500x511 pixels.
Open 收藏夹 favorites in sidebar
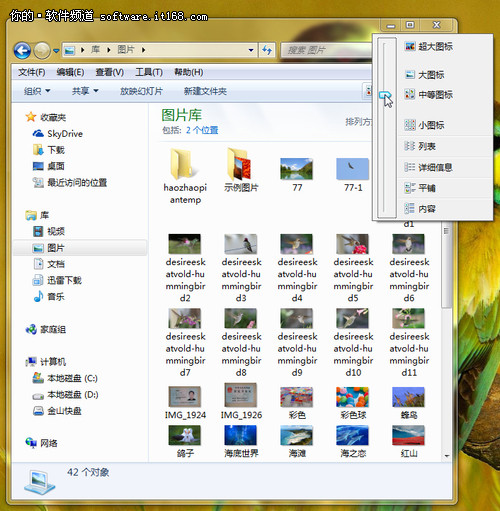(x=46, y=117)
